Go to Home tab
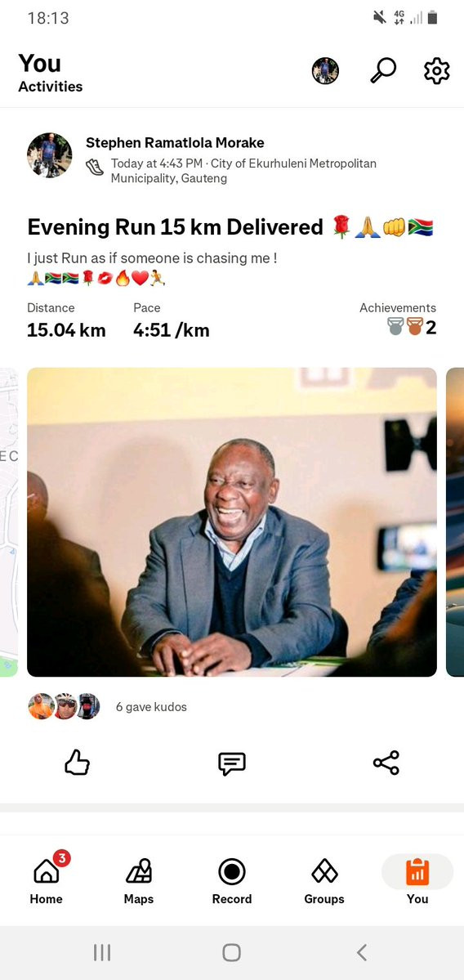The height and width of the screenshot is (980, 464). pyautogui.click(x=47, y=879)
